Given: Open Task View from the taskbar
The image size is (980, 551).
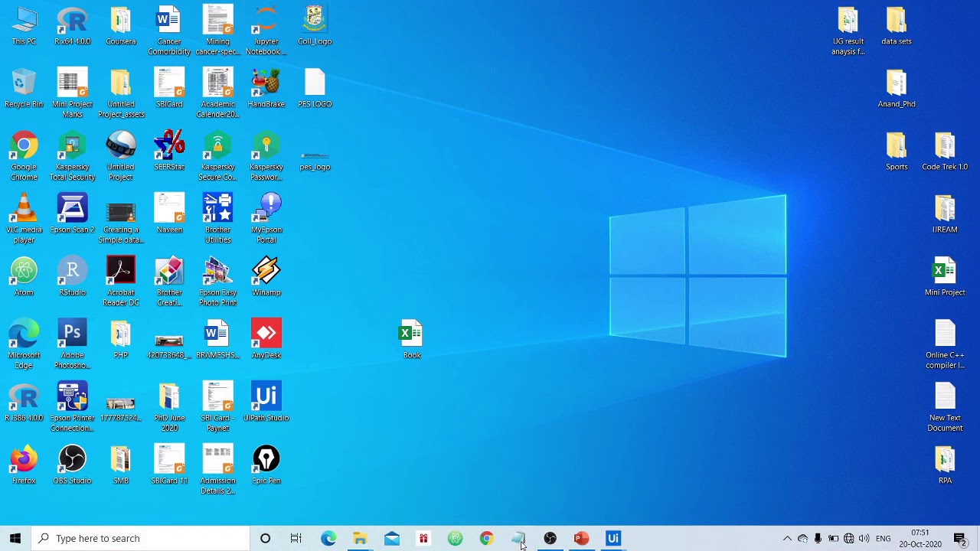Looking at the screenshot, I should pos(296,538).
